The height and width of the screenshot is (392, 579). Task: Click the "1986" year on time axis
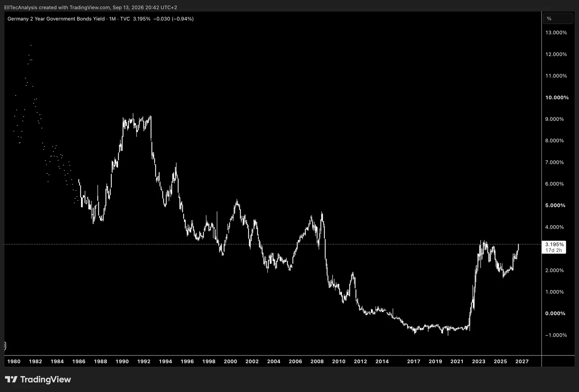point(79,361)
